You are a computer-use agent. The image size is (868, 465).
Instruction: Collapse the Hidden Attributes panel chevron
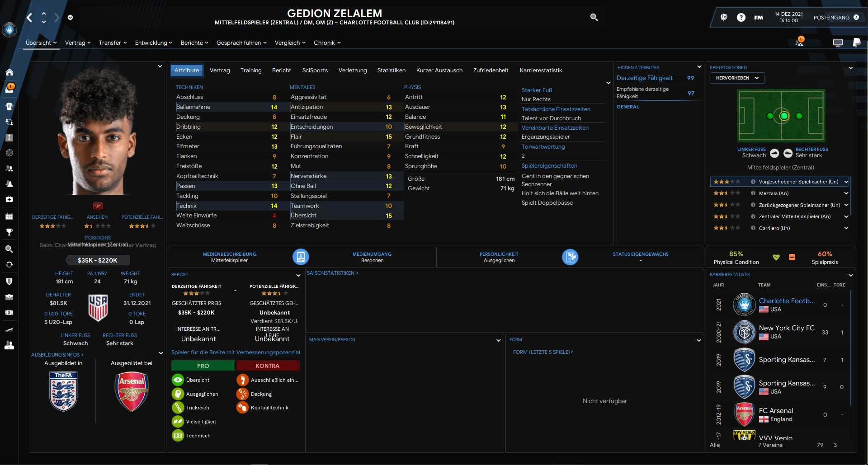click(x=699, y=67)
